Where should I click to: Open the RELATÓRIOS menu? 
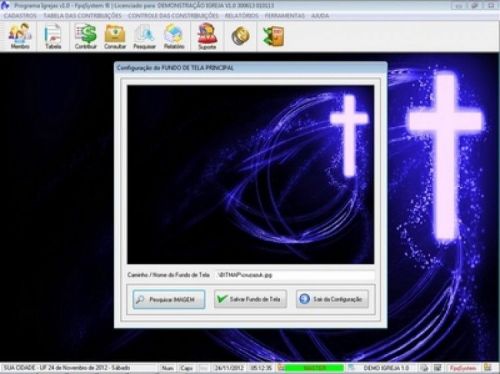241,16
